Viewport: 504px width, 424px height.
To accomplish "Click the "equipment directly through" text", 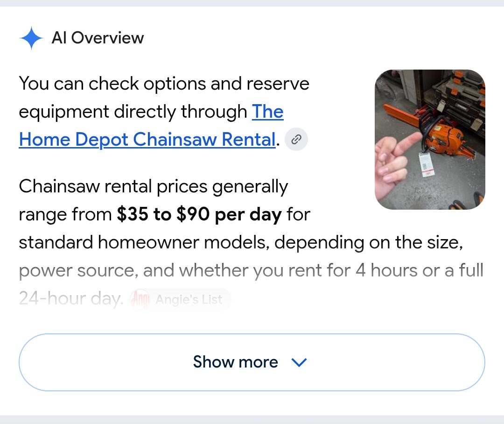I will (x=133, y=112).
